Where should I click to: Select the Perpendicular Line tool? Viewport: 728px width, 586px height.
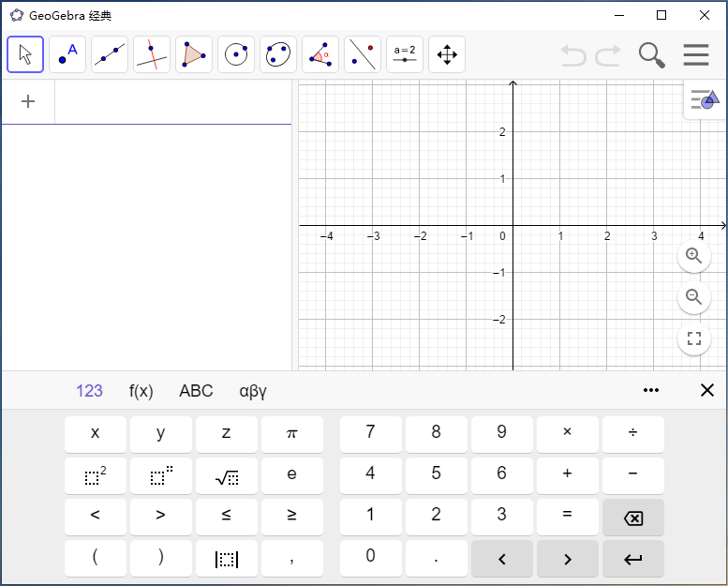coord(152,54)
